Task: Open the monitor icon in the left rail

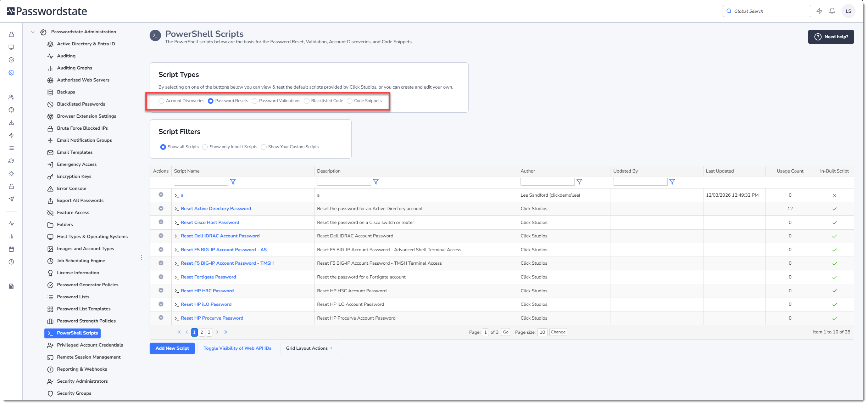Action: [x=11, y=47]
